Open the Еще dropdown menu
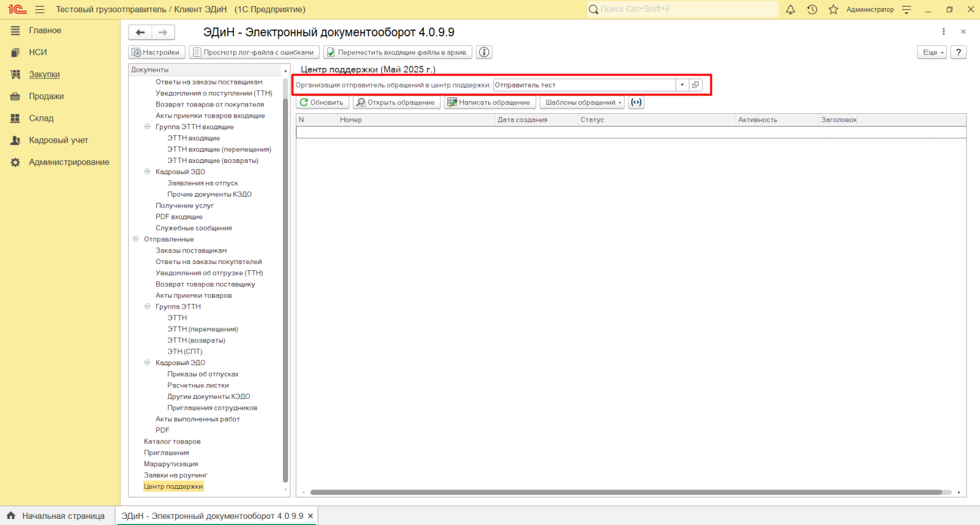980x525 pixels. pyautogui.click(x=932, y=52)
